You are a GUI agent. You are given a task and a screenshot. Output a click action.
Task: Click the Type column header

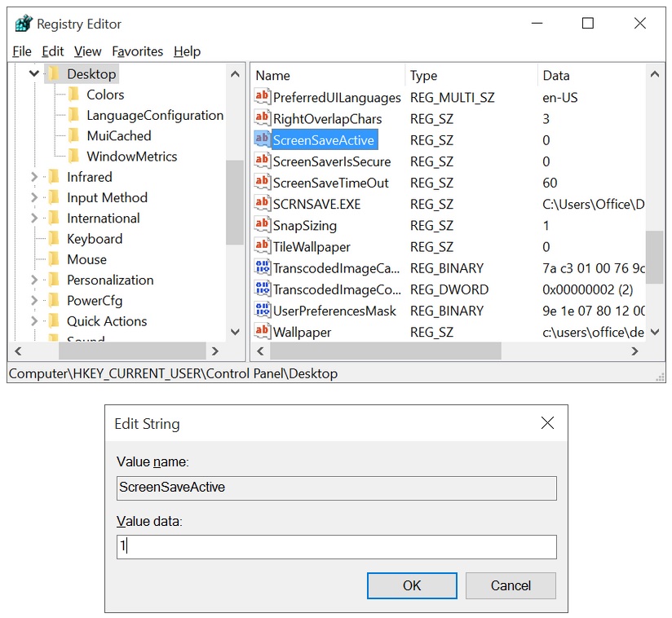[x=423, y=76]
